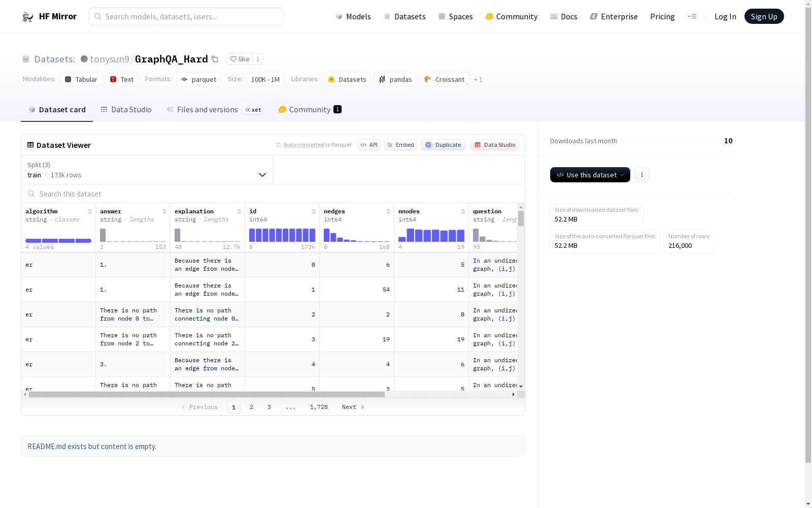This screenshot has width=812, height=508.
Task: Click the table horizontal scrollbar
Action: point(207,394)
